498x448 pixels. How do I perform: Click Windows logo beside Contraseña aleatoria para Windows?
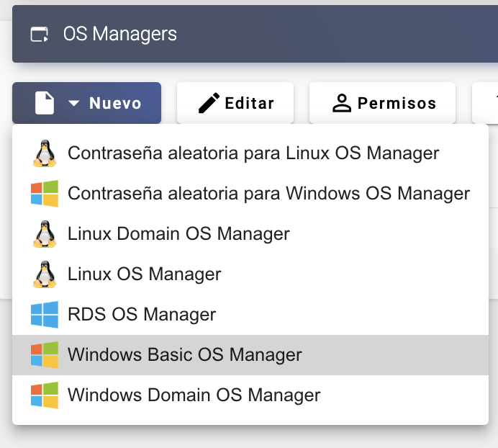click(45, 194)
